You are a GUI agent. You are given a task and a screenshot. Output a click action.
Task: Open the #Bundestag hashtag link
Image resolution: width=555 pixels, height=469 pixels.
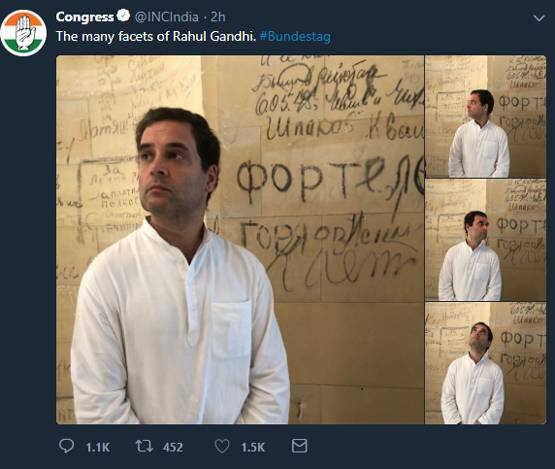[296, 36]
